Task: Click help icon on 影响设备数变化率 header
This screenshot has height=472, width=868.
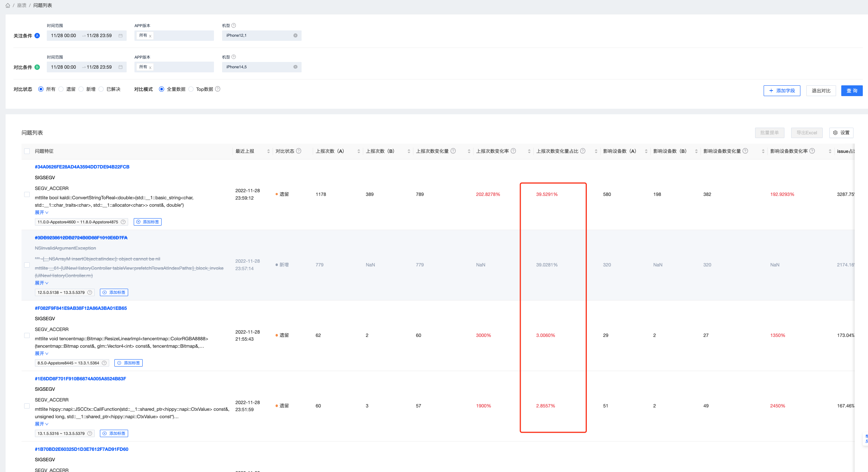Action: tap(812, 151)
